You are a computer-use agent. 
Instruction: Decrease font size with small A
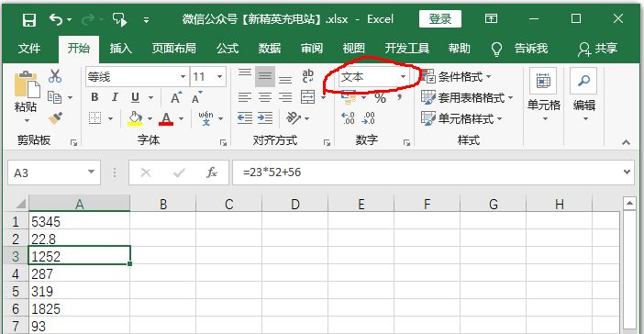click(x=196, y=98)
